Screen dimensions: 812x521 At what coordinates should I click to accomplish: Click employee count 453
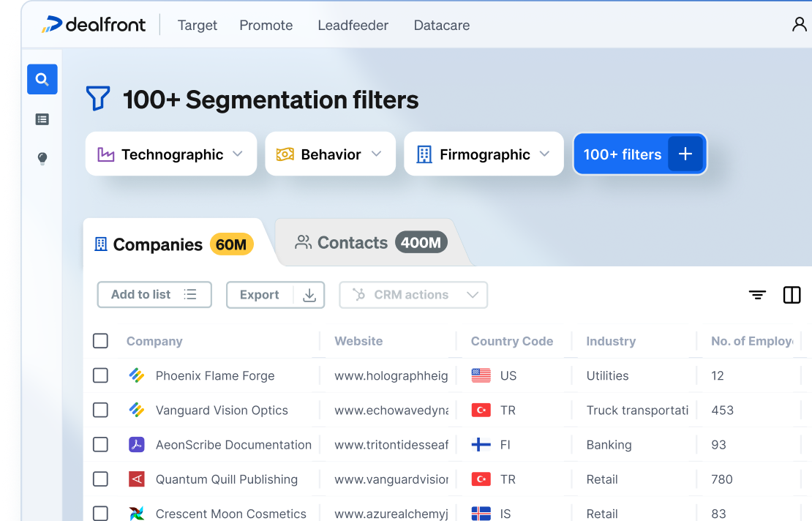723,411
